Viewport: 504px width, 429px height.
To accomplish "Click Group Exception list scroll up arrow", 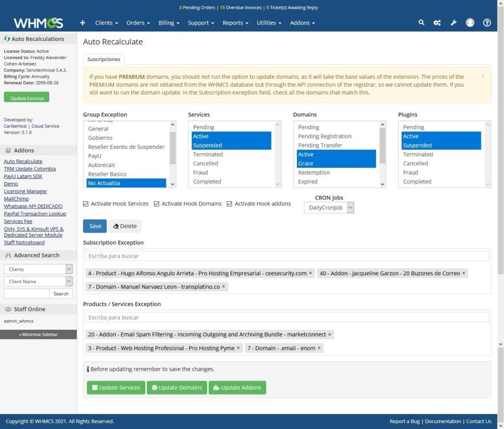I will coord(173,125).
